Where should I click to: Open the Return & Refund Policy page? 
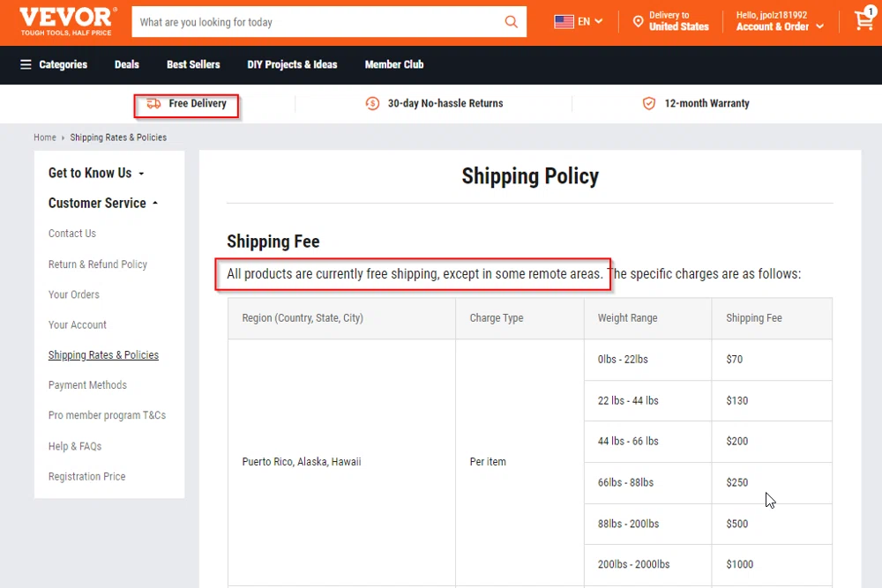(97, 264)
